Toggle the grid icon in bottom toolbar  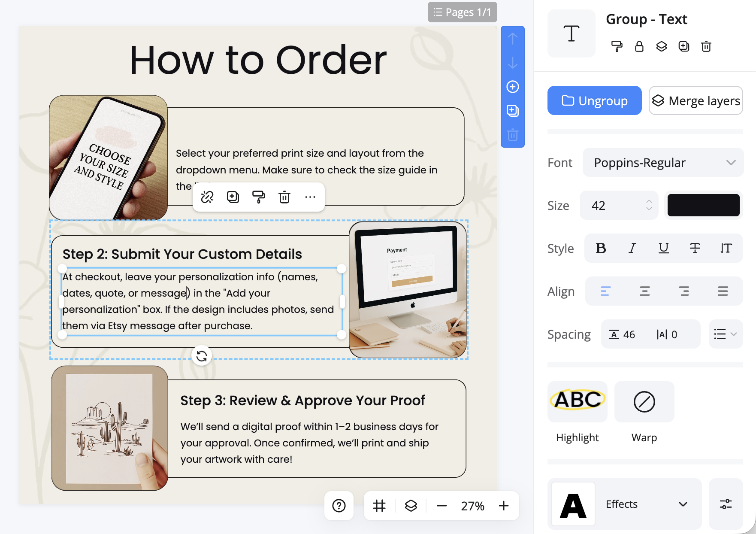pyautogui.click(x=379, y=506)
